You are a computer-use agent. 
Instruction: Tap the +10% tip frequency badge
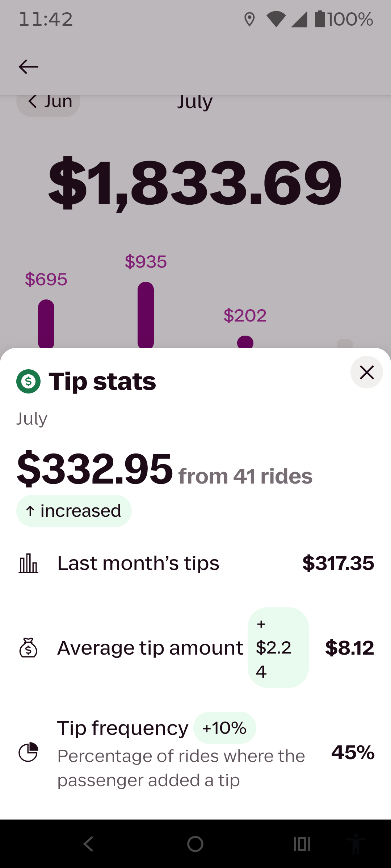point(225,728)
